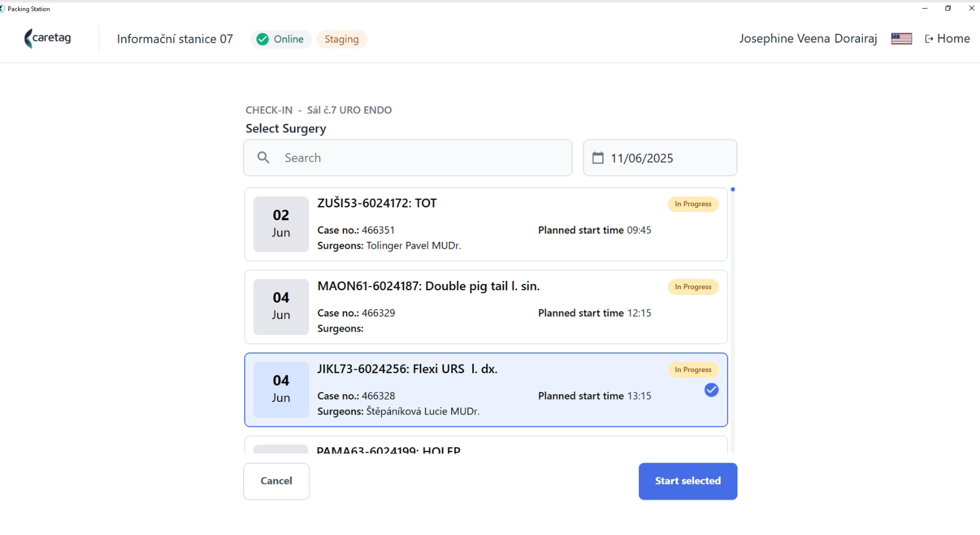Image resolution: width=980 pixels, height=535 pixels.
Task: Click Case no. 466351 text
Action: click(356, 230)
